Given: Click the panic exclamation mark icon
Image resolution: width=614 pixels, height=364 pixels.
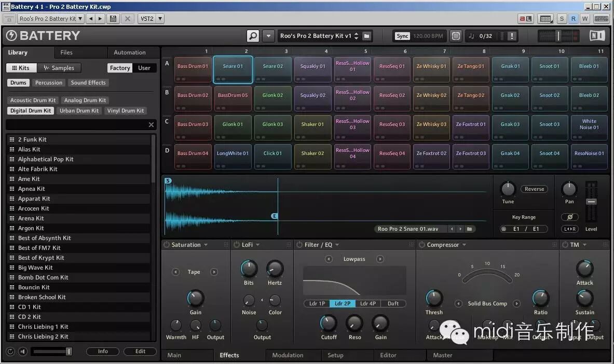Looking at the screenshot, I should click(x=511, y=36).
